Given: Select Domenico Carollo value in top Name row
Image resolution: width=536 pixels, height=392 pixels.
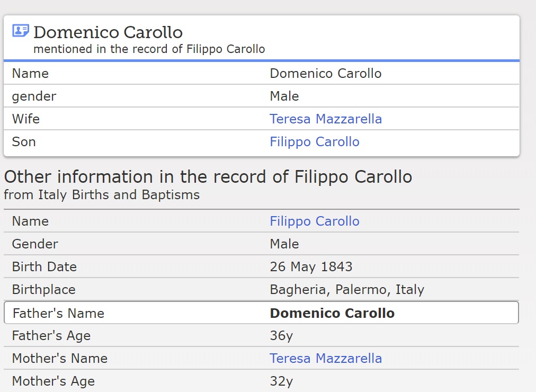Looking at the screenshot, I should click(x=325, y=74).
